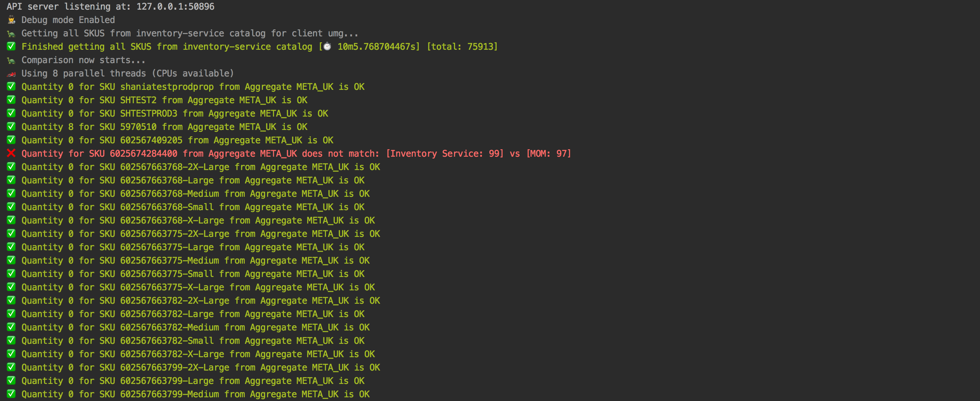
Task: Click the SKU SHTEST2 log line
Action: click(x=164, y=100)
